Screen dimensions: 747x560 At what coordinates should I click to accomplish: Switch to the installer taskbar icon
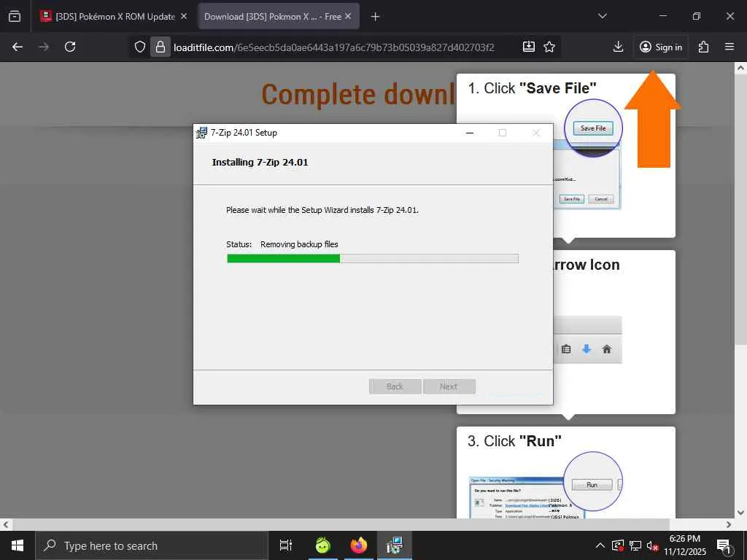(x=395, y=545)
